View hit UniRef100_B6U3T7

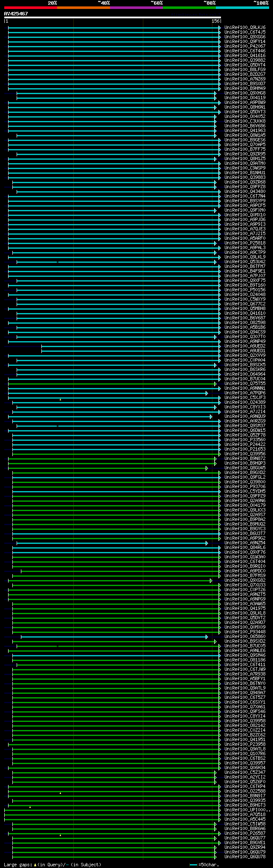(245, 533)
